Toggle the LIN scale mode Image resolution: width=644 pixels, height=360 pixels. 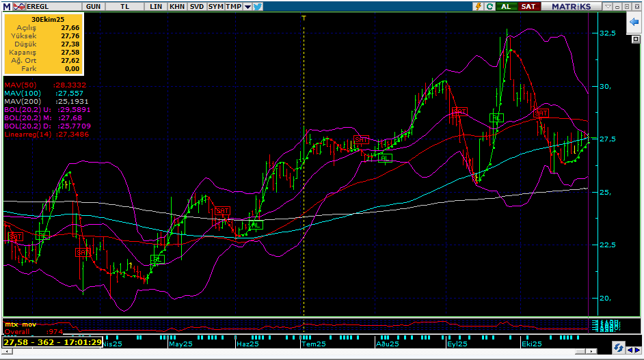[x=156, y=6]
